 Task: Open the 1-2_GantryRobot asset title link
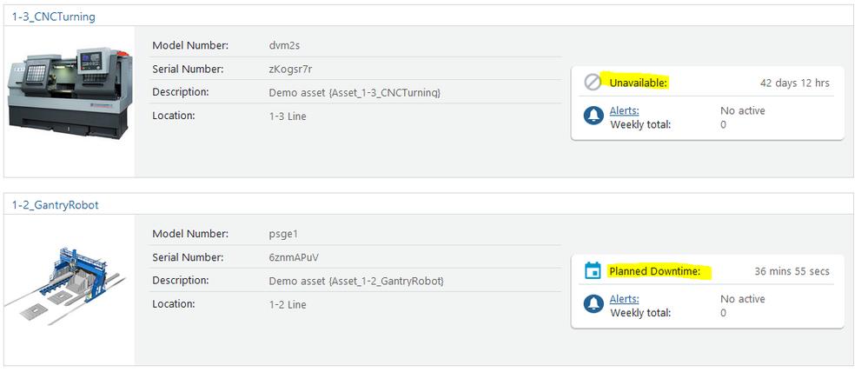click(56, 205)
